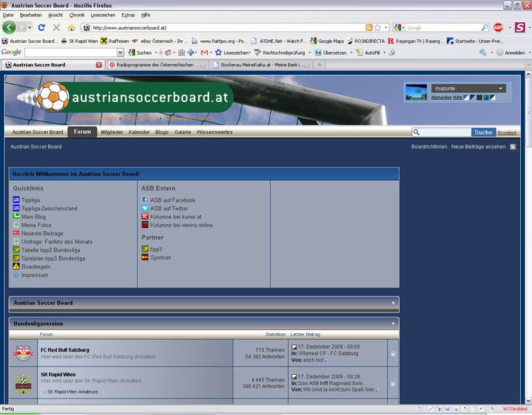Open the SK Rapid Wien Amateure subforum

(x=72, y=392)
